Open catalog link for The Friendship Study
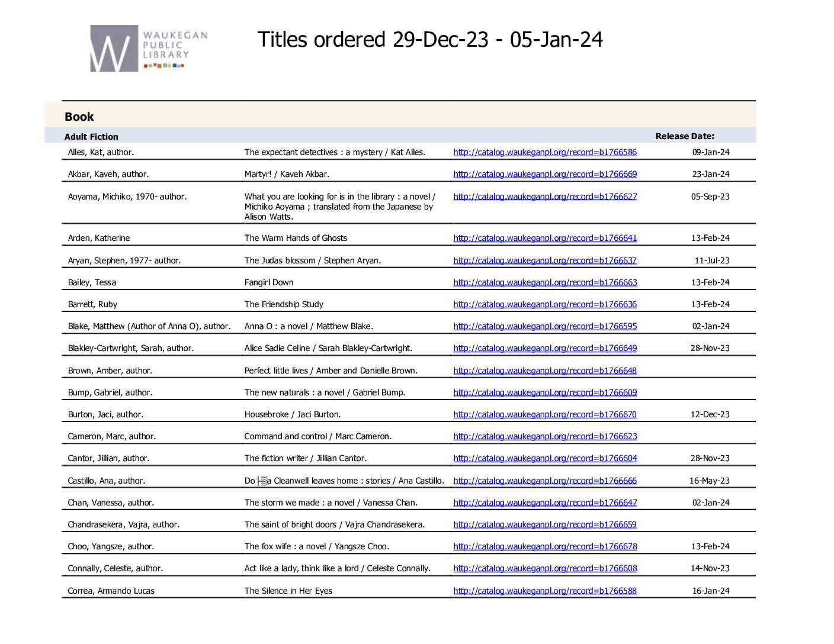 pos(545,304)
